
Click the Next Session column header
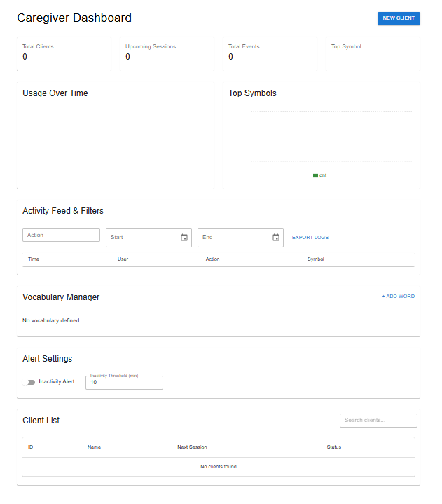192,447
